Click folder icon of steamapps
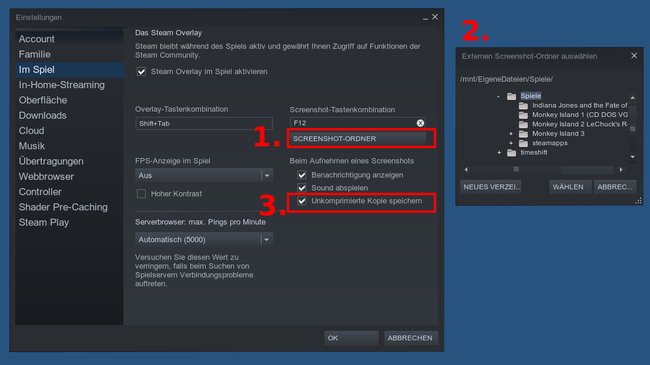Viewport: 650px width, 365px height. (523, 144)
